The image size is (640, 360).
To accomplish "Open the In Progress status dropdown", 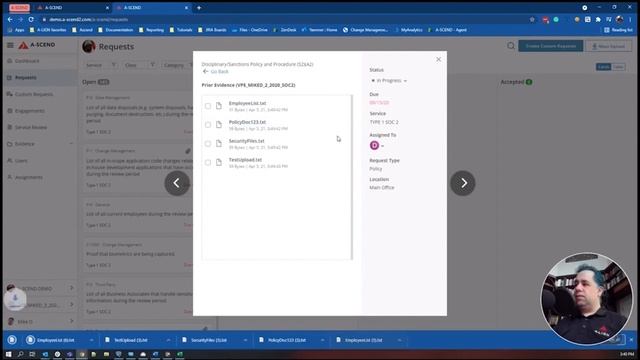I will click(x=389, y=81).
